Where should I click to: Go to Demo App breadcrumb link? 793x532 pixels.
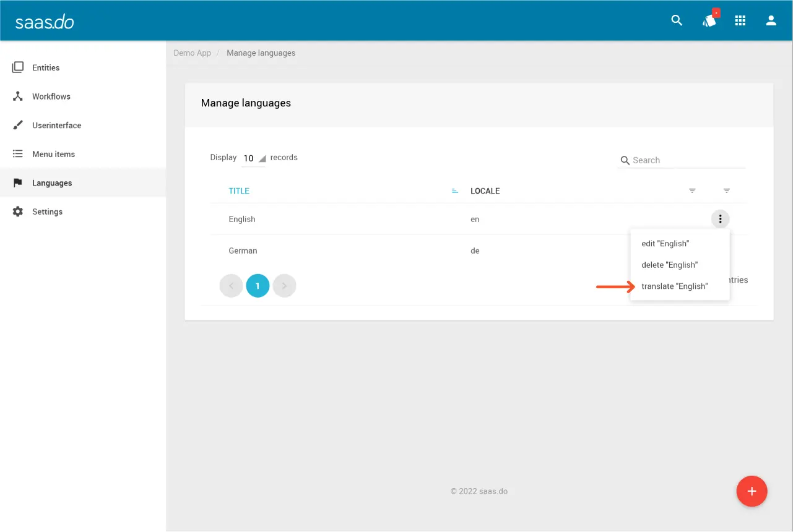(x=192, y=53)
